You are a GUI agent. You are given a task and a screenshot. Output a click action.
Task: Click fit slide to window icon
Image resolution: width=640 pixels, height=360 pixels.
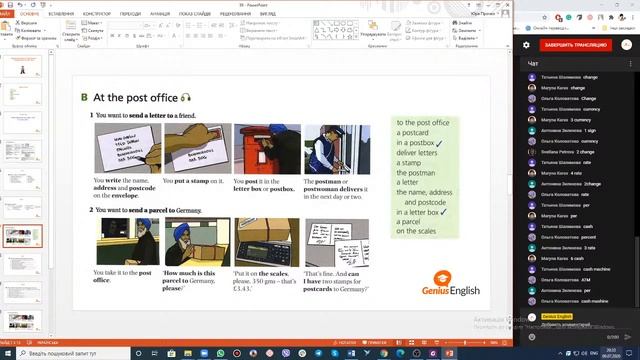(x=504, y=342)
